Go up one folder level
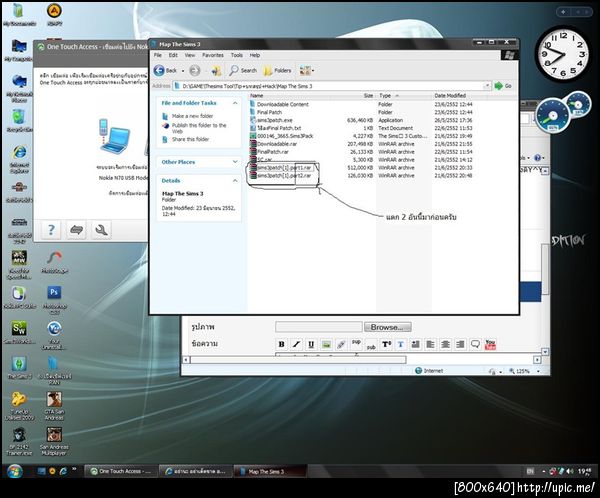Image resolution: width=600 pixels, height=498 pixels. (216, 70)
